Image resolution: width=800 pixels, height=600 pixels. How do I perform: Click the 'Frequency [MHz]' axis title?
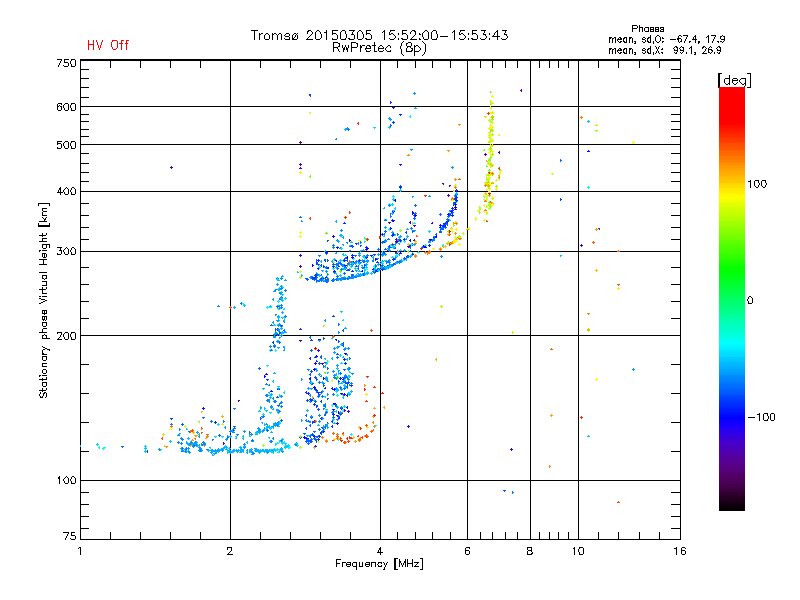379,564
